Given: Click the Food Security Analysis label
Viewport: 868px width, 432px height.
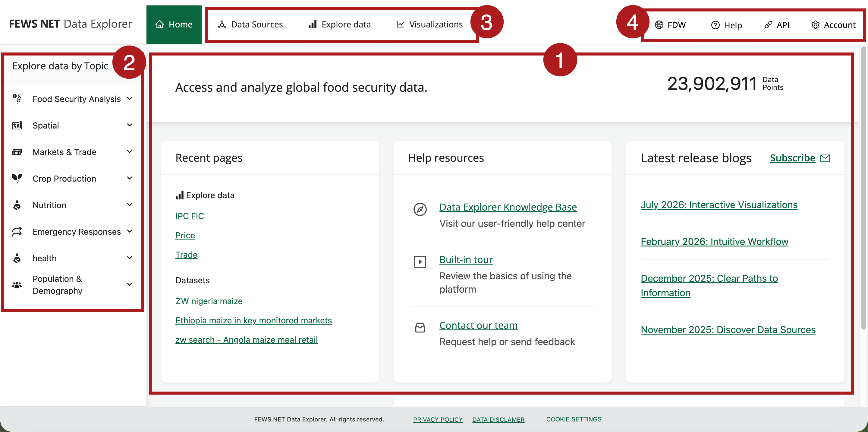Looking at the screenshot, I should pos(77,99).
